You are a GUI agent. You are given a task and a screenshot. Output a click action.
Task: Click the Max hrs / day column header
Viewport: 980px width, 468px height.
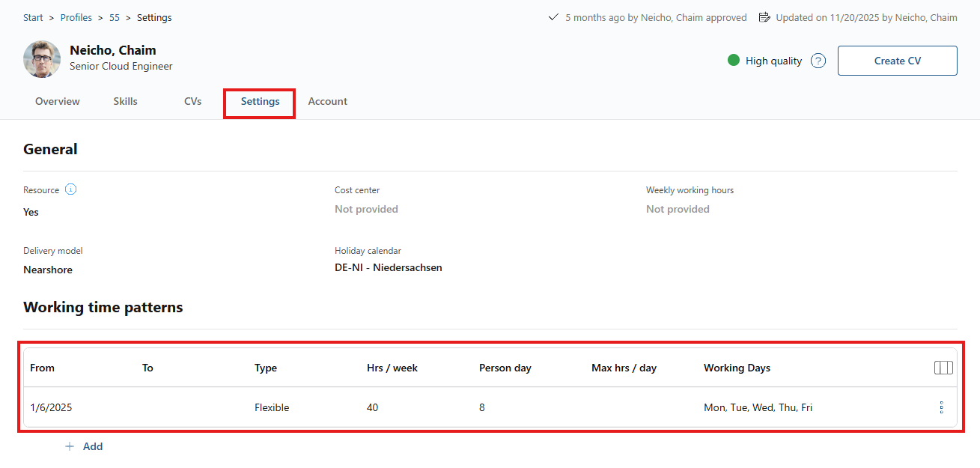(x=624, y=368)
